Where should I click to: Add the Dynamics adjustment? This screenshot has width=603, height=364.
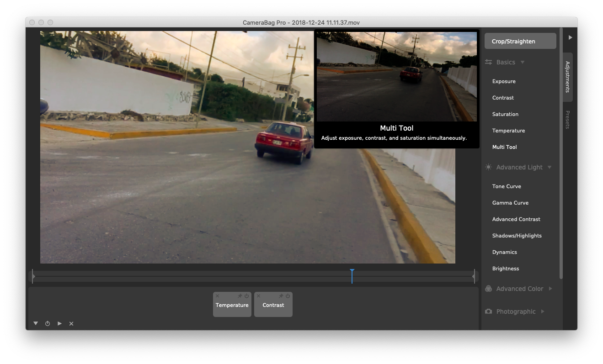[504, 252]
